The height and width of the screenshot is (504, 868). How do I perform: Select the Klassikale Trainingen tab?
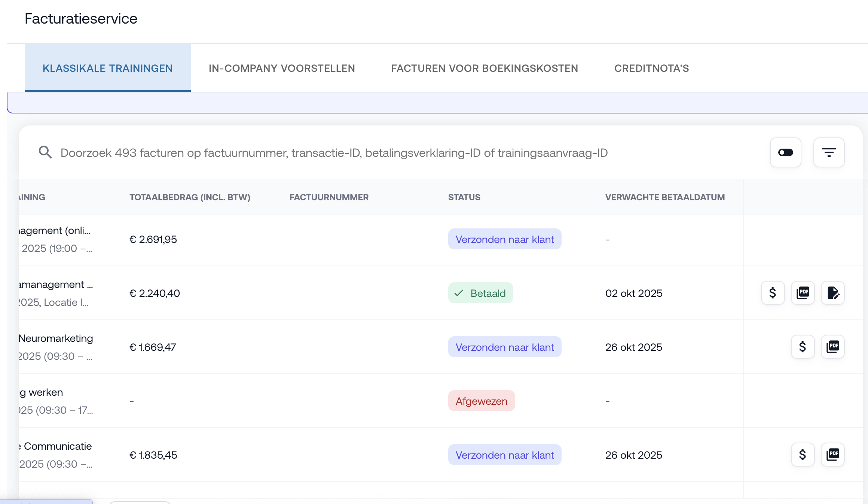point(107,68)
